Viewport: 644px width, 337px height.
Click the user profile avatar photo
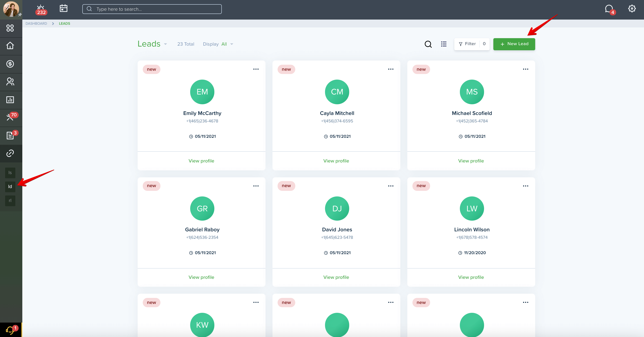11,9
